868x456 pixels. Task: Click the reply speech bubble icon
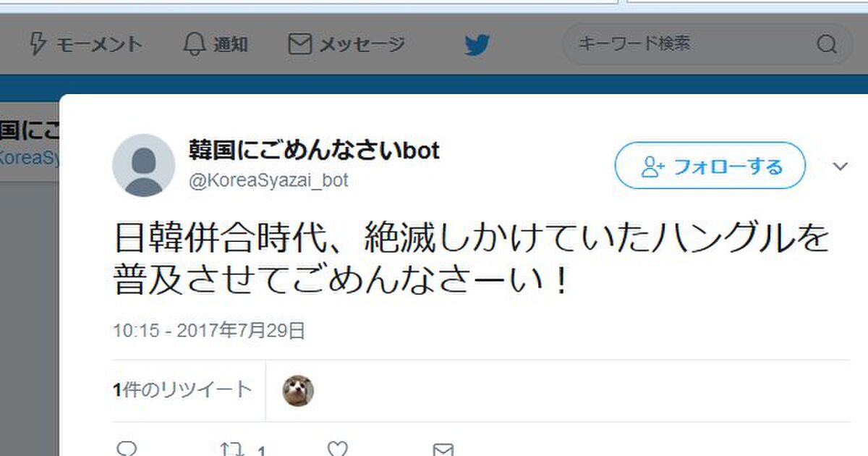126,450
